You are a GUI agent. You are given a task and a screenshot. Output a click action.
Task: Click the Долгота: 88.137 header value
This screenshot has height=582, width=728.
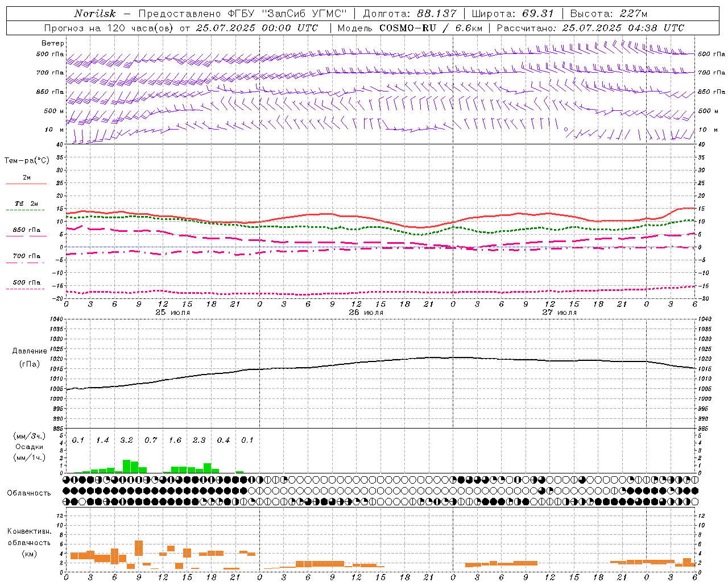[x=409, y=14]
